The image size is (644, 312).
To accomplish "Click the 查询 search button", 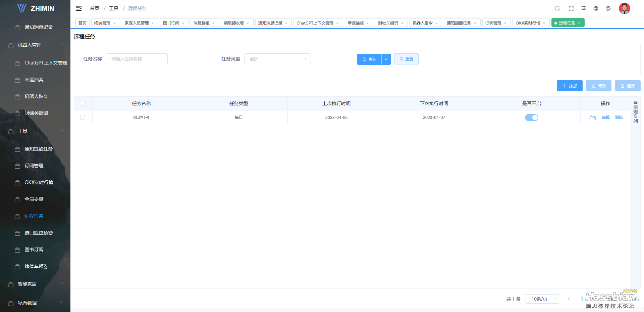I will click(369, 59).
